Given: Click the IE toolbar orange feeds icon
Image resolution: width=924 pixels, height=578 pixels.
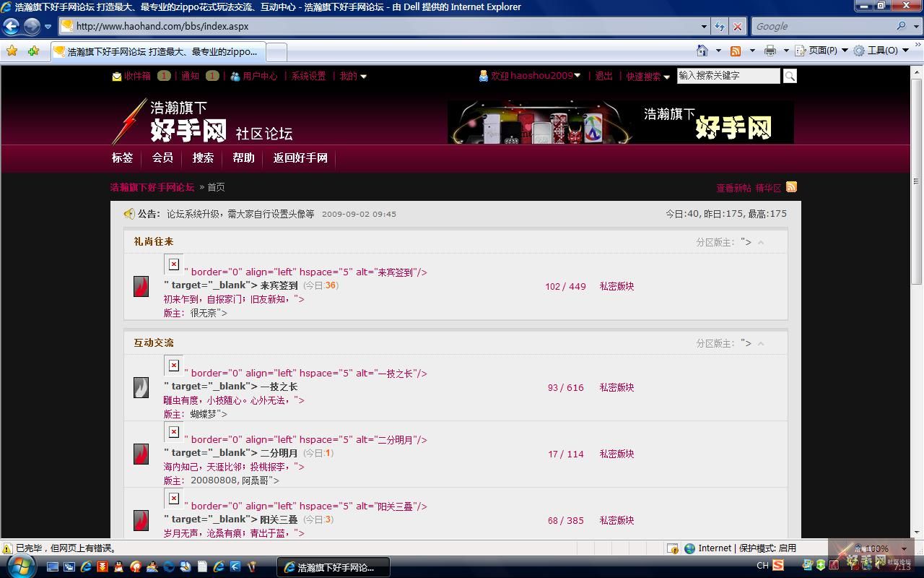Looking at the screenshot, I should coord(736,51).
